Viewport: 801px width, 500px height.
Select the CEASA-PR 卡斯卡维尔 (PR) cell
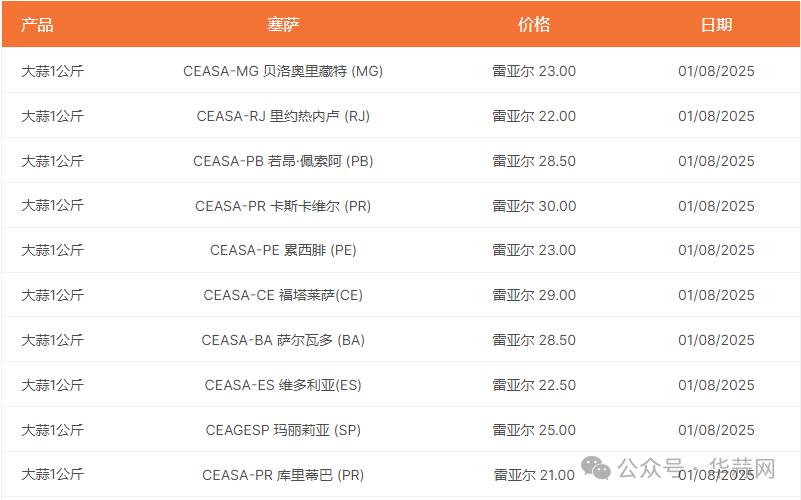tap(283, 206)
